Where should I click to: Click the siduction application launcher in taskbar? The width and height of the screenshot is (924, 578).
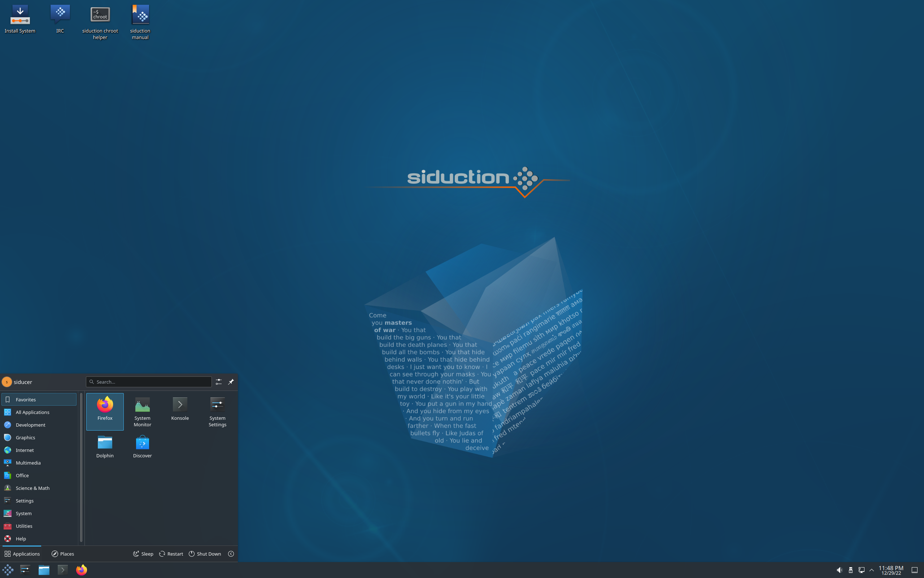coord(8,570)
